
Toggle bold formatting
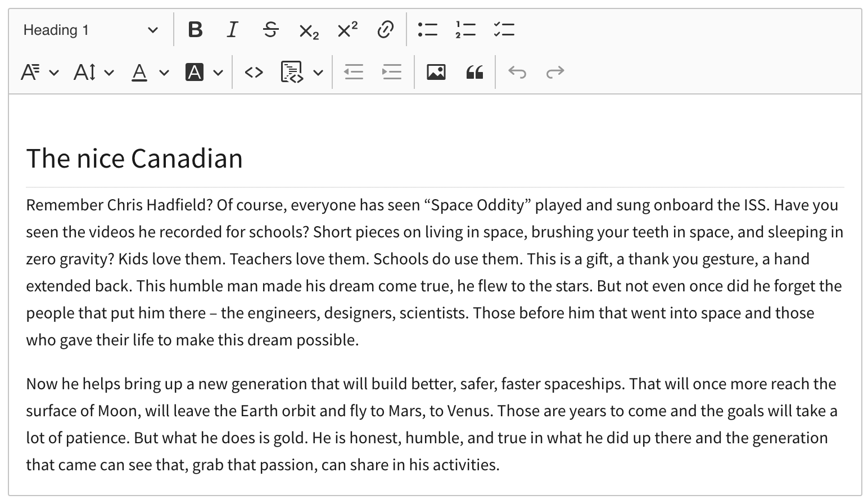click(x=195, y=30)
